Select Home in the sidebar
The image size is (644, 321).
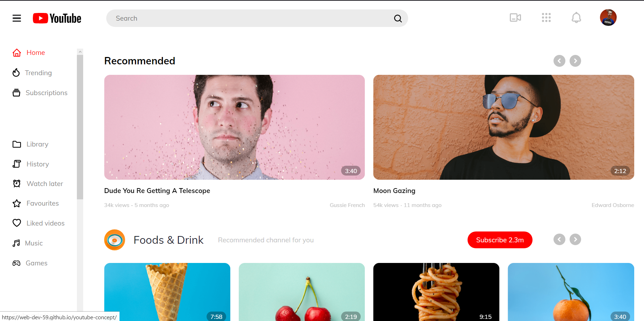[36, 52]
